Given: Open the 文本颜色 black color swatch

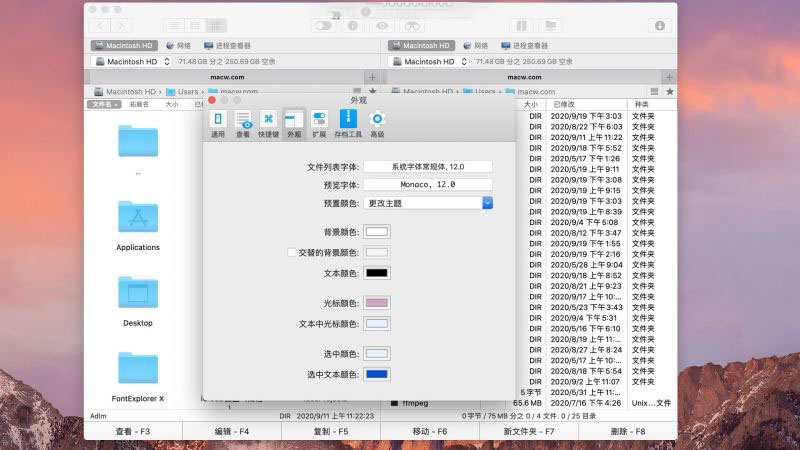Looking at the screenshot, I should click(x=377, y=273).
